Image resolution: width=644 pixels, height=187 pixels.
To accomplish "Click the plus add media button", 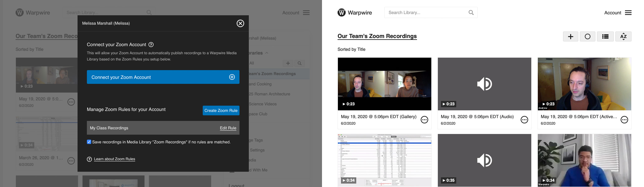I will click(x=571, y=36).
